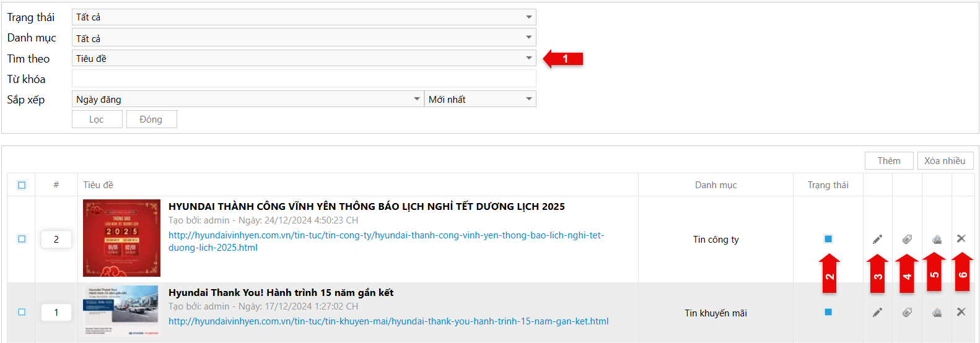
Task: Toggle the blue status square for Tin khuyến mãi article
Action: (x=828, y=312)
